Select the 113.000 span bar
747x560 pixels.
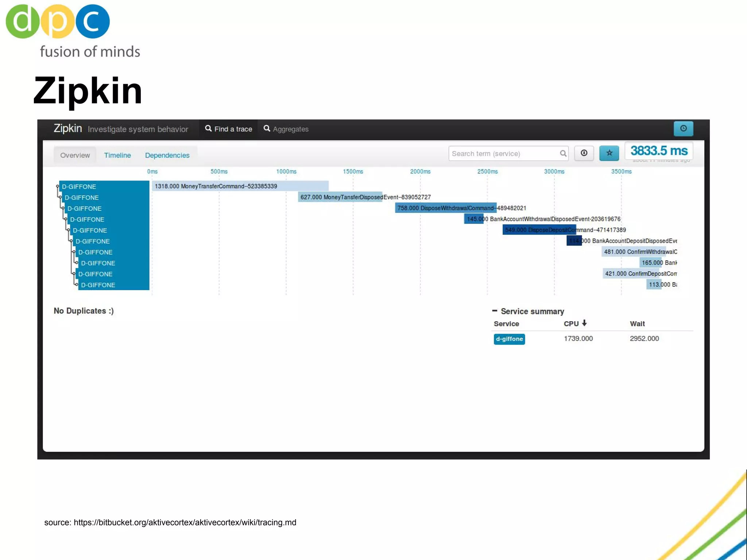654,284
